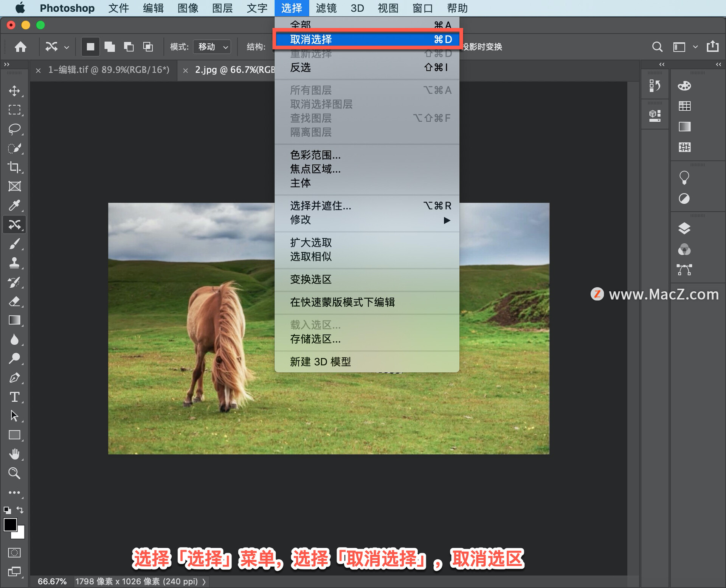Expand the status bar info arrow
726x588 pixels.
[x=205, y=582]
